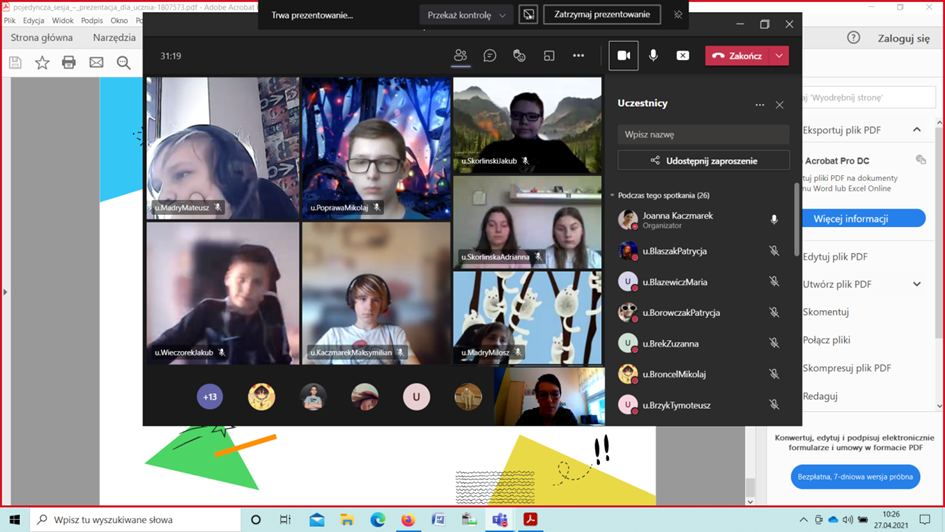Image resolution: width=945 pixels, height=532 pixels.
Task: Click the +13 more participants badge
Action: coord(210,396)
